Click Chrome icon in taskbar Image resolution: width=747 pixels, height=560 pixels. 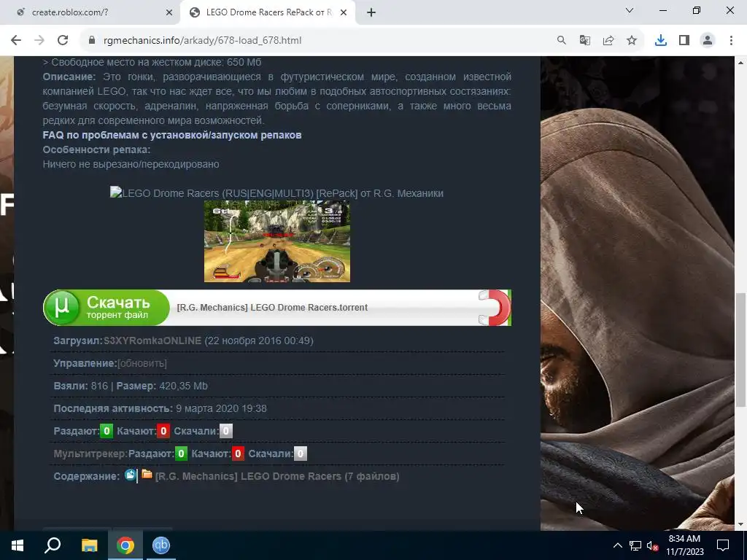click(125, 545)
